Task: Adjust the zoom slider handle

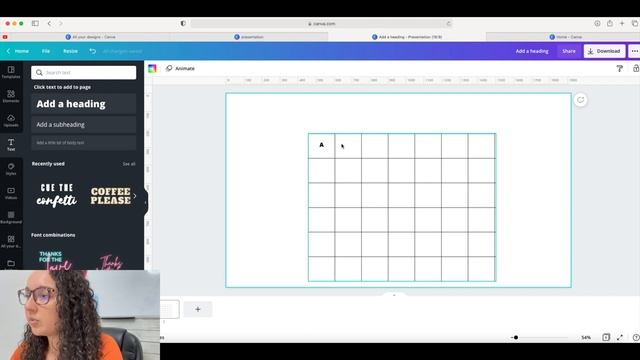Action: [x=516, y=338]
